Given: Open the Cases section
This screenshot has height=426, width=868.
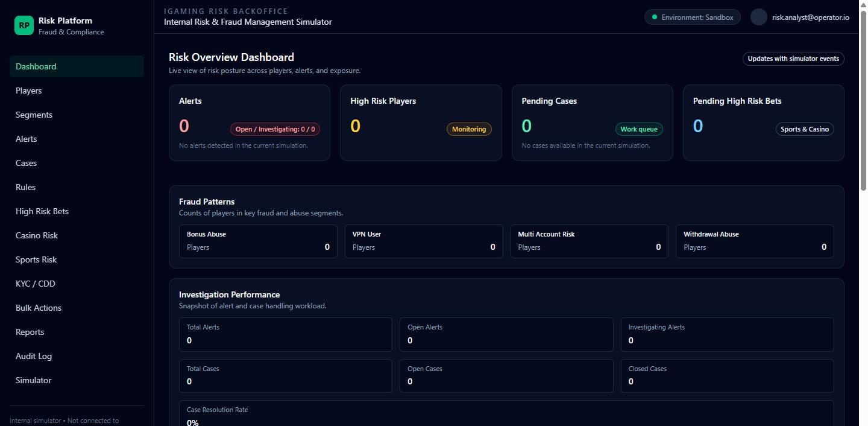Looking at the screenshot, I should point(77,163).
